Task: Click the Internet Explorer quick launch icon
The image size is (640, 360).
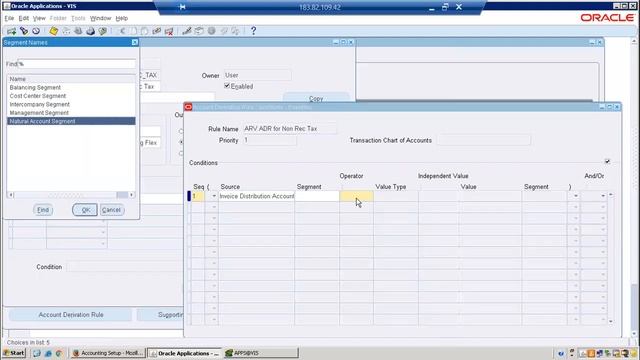Action: coord(48,353)
